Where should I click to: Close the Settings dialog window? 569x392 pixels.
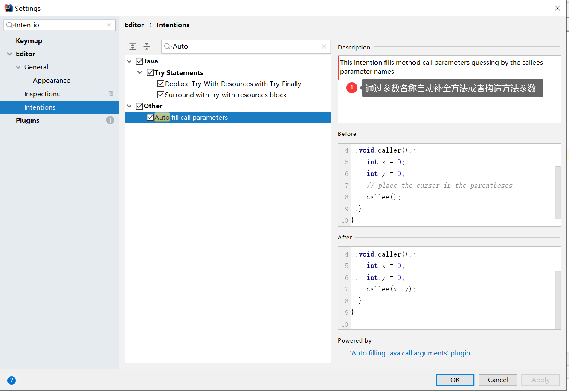coord(557,8)
